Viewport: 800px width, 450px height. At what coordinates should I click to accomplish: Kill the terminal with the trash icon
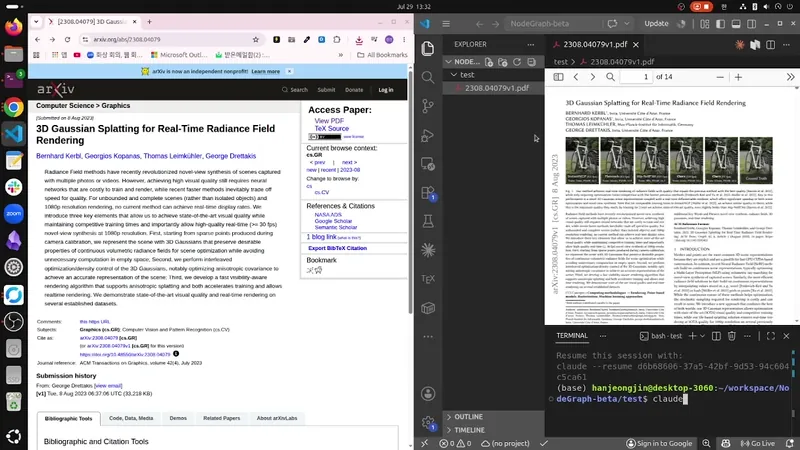[x=732, y=336]
